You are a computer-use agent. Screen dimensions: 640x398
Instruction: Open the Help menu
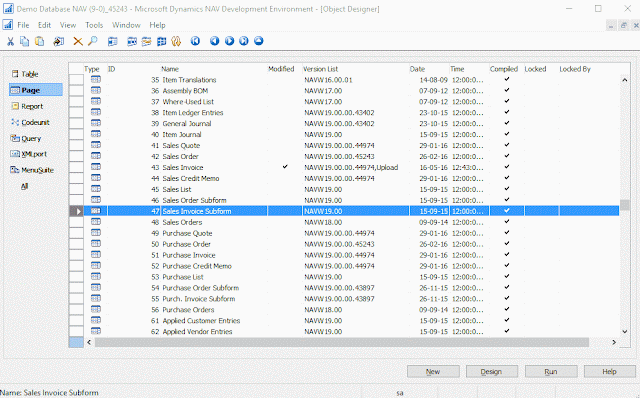(157, 25)
